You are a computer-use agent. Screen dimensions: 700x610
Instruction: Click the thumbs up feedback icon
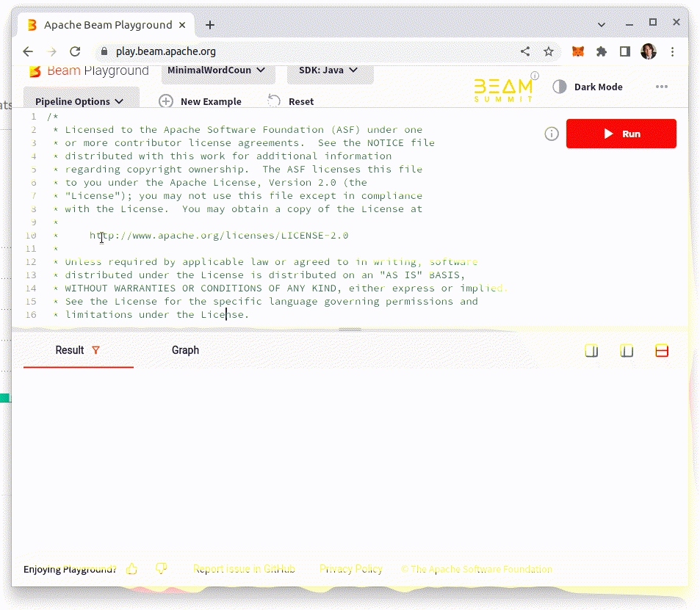click(131, 568)
